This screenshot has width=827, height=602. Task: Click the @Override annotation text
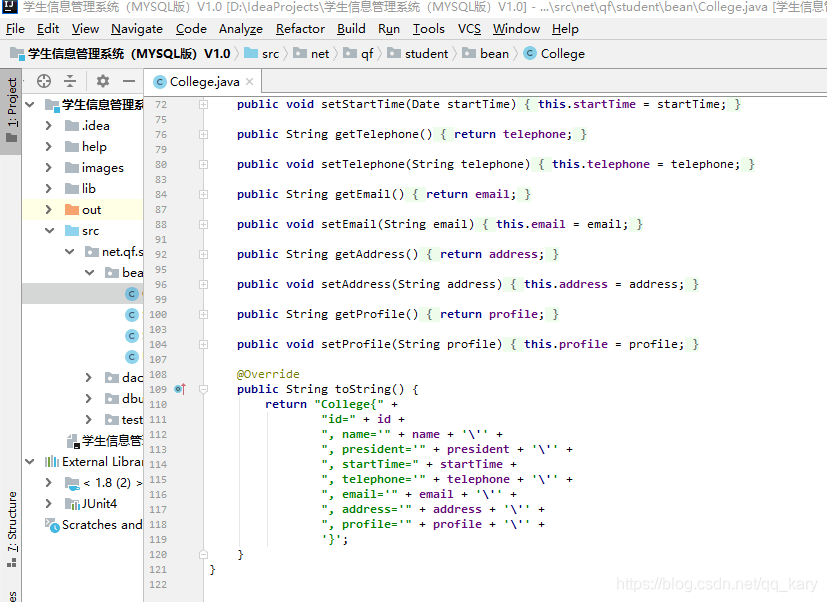pos(268,374)
